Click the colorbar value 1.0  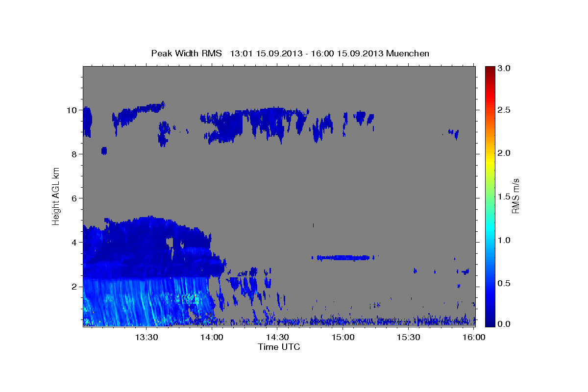(504, 240)
